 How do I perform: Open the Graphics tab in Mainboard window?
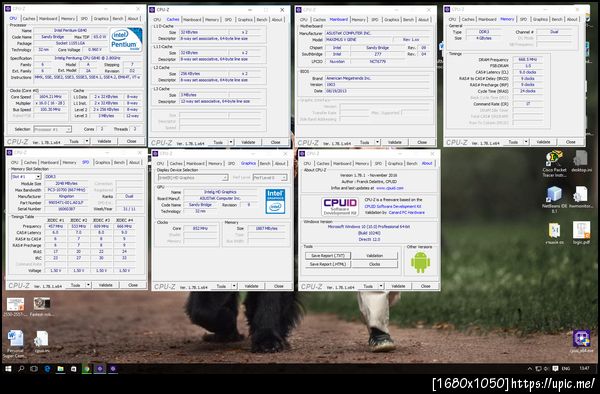pyautogui.click(x=391, y=20)
